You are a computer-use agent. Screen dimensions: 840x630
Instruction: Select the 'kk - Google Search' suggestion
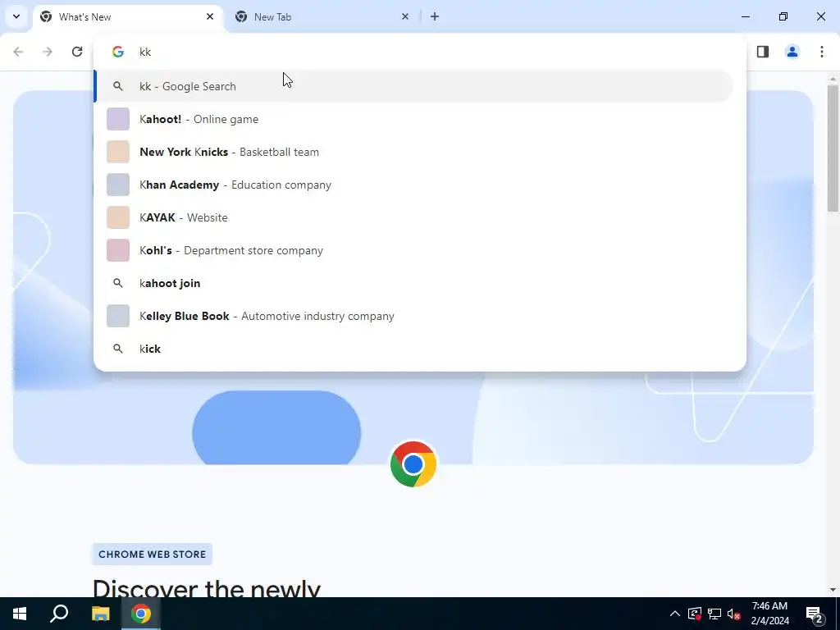413,86
